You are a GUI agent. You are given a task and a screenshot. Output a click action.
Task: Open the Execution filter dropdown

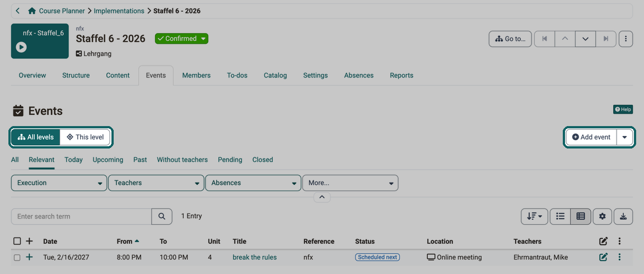pos(59,183)
